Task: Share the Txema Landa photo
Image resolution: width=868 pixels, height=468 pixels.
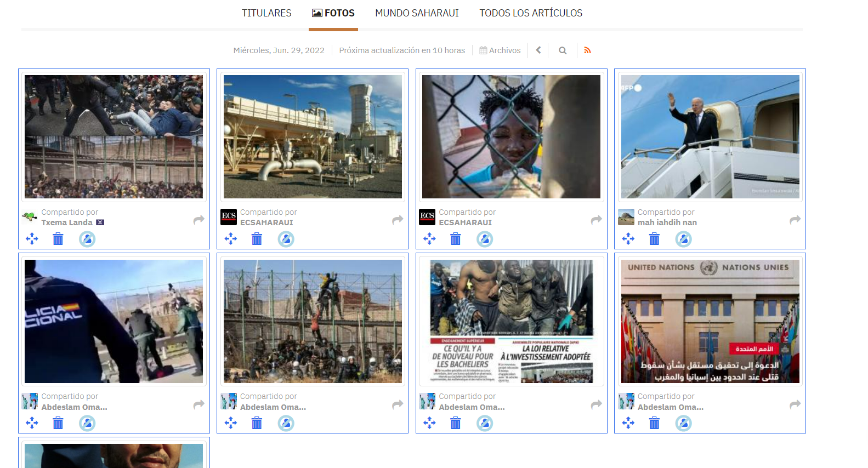Action: coord(198,220)
